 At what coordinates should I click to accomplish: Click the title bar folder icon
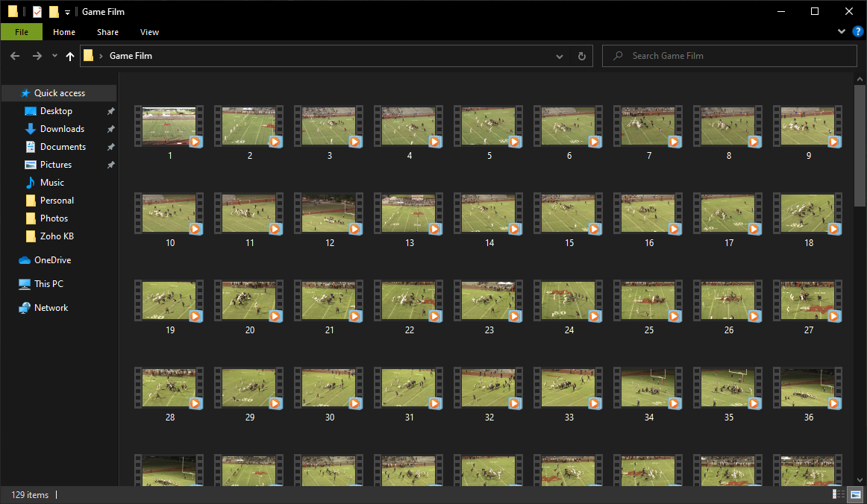13,12
